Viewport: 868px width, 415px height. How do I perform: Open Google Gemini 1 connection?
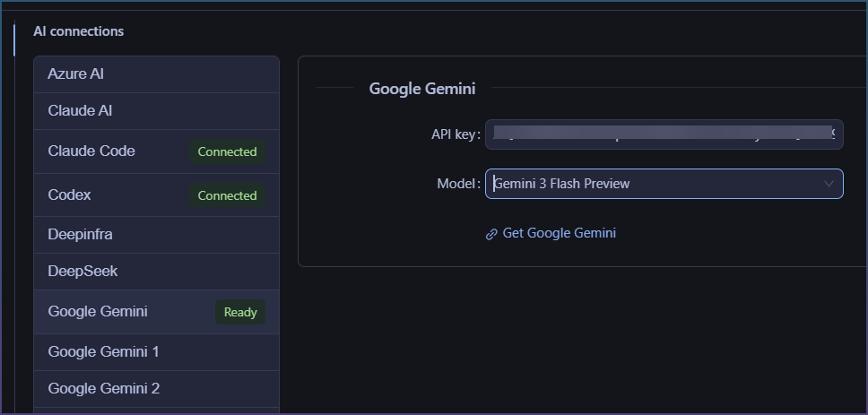pyautogui.click(x=156, y=352)
